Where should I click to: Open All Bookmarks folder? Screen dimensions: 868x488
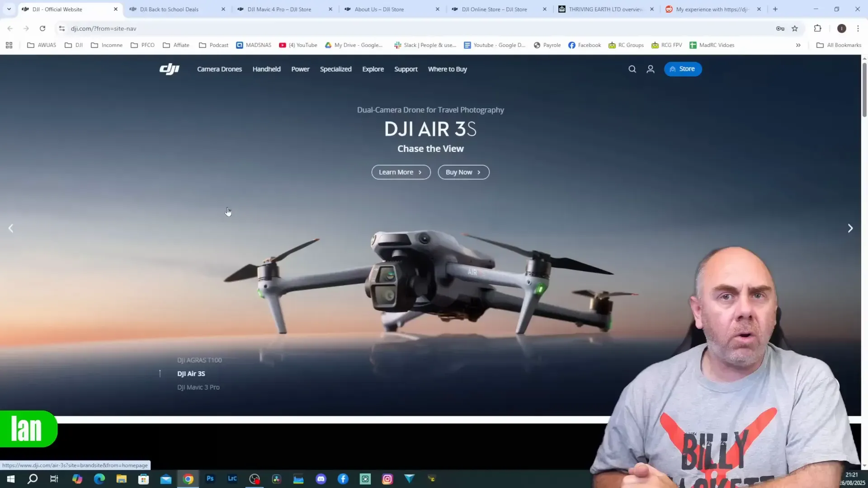pyautogui.click(x=839, y=45)
